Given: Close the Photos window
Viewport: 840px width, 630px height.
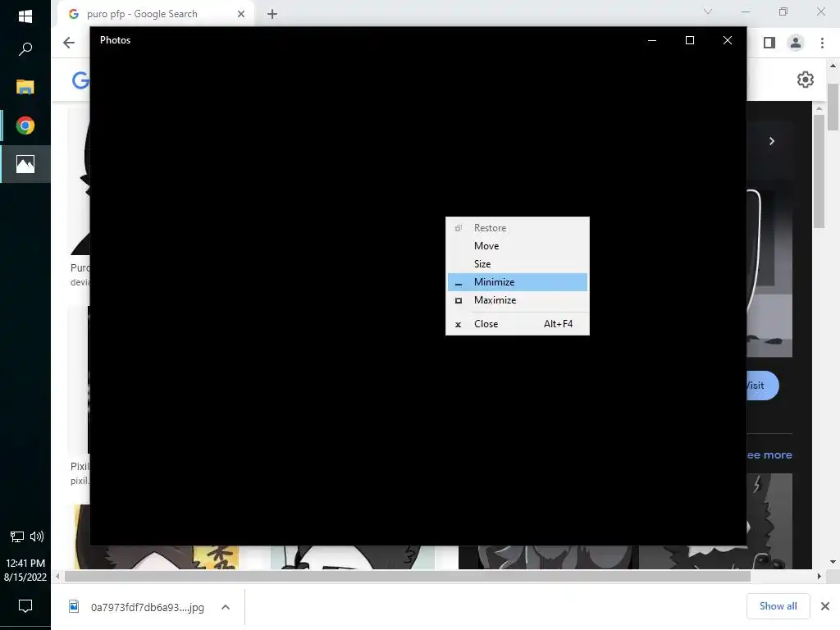Looking at the screenshot, I should (x=727, y=40).
